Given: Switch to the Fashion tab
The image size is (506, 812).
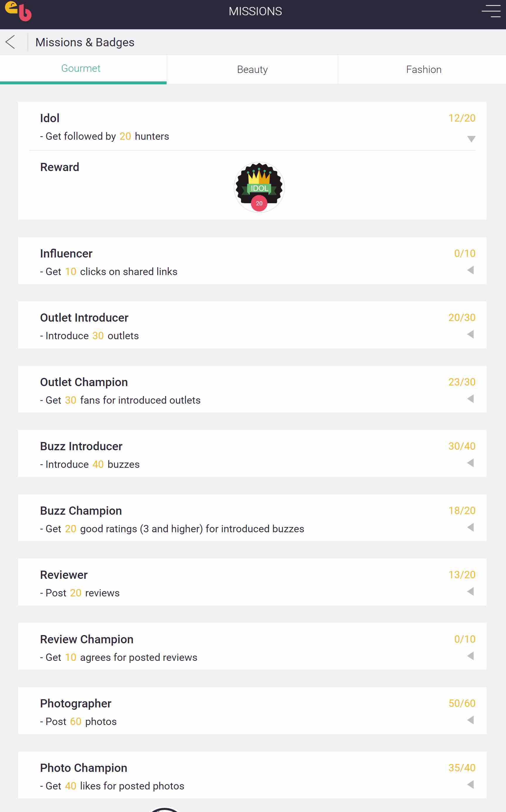Looking at the screenshot, I should pyautogui.click(x=423, y=70).
